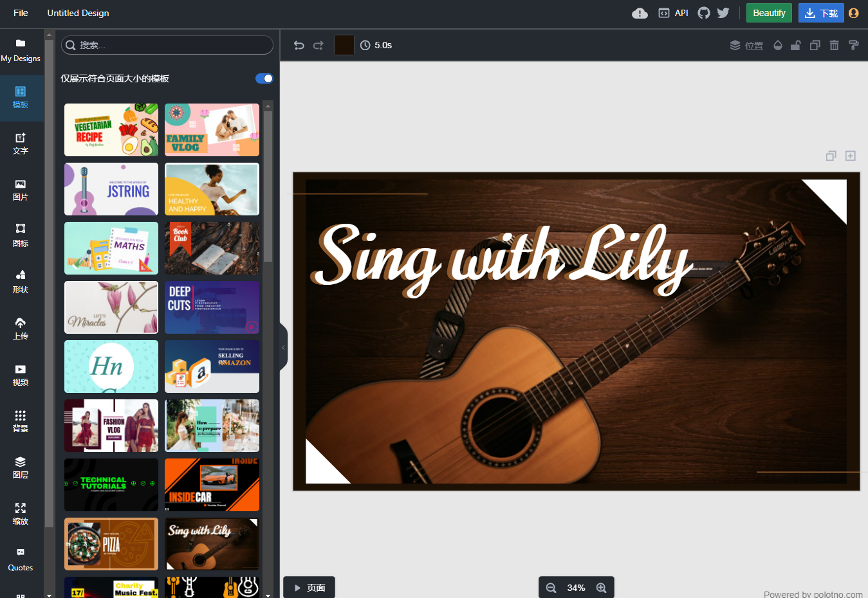This screenshot has height=598, width=868.
Task: Click the zoom in magnifier icon
Action: (x=602, y=588)
